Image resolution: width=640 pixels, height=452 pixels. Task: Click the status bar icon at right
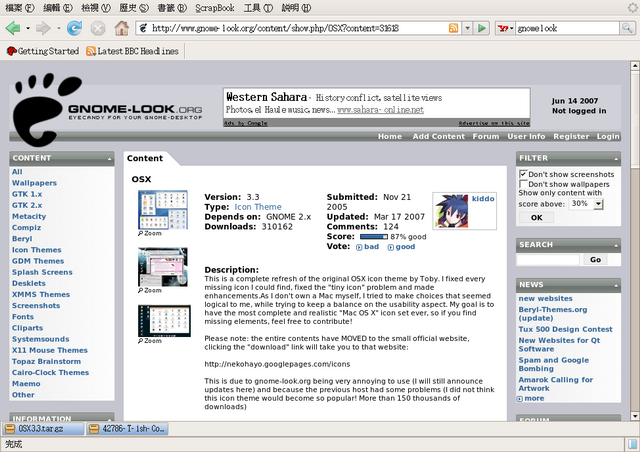tap(633, 444)
